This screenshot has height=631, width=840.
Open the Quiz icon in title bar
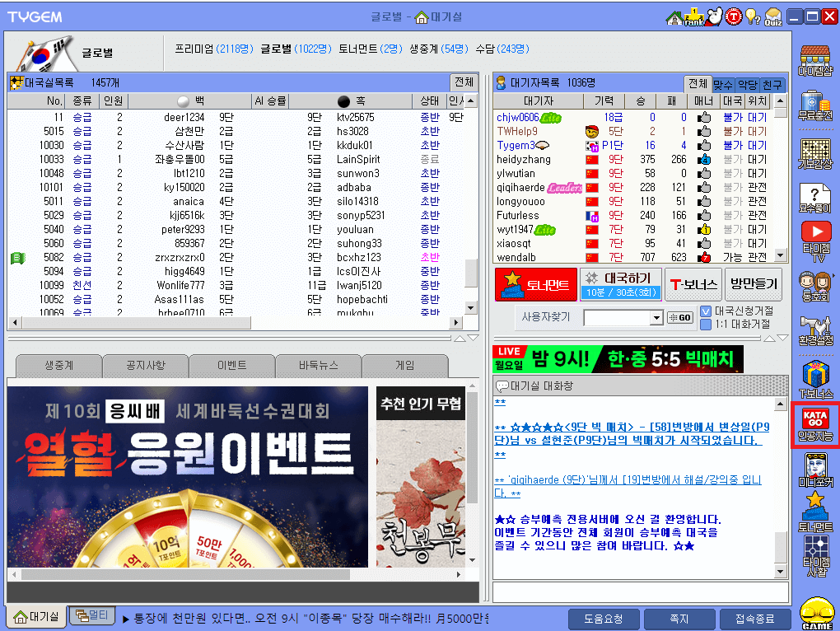[773, 17]
